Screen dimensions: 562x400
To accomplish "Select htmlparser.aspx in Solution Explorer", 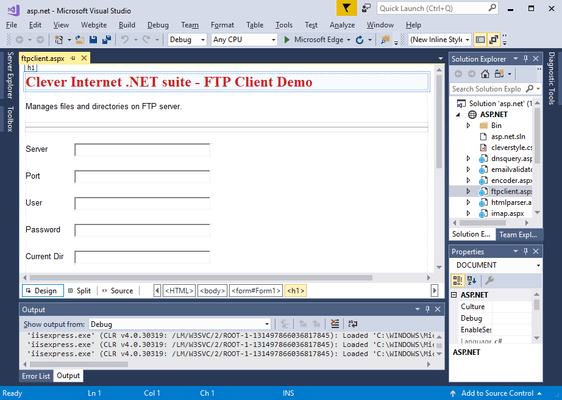I will click(511, 203).
